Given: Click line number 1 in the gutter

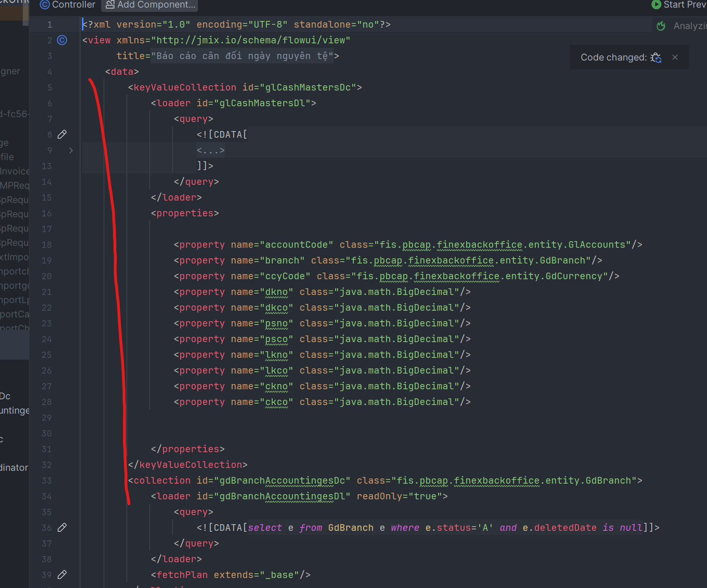Looking at the screenshot, I should (x=50, y=24).
